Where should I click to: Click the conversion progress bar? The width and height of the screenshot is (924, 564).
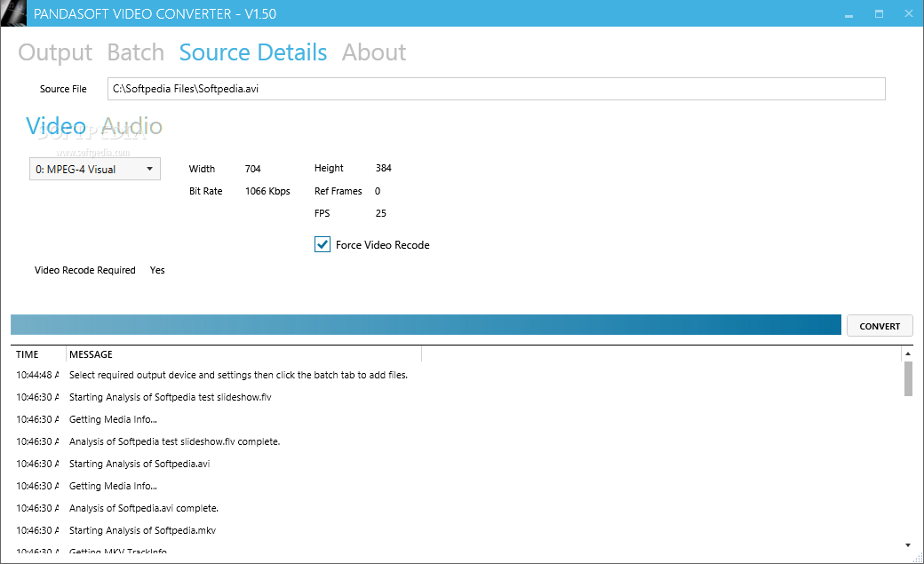(x=426, y=325)
